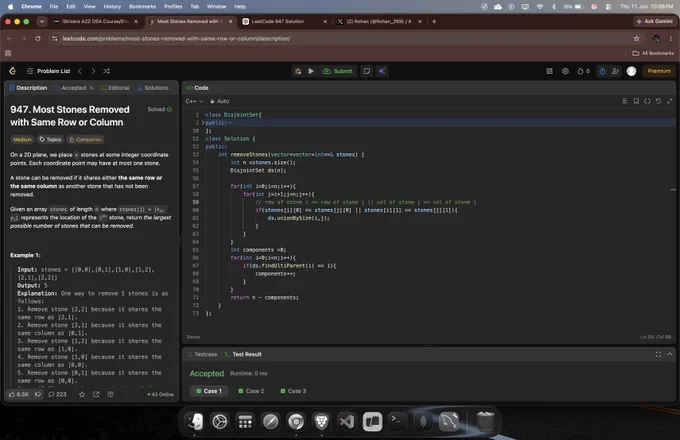The image size is (680, 440).
Task: Dislike the problem with thumbs down
Action: 38,394
